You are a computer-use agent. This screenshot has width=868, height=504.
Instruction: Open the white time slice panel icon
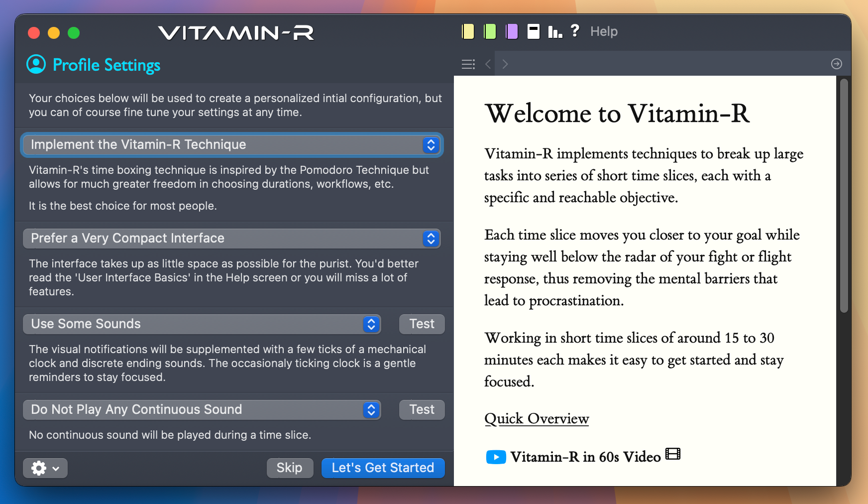click(x=534, y=31)
